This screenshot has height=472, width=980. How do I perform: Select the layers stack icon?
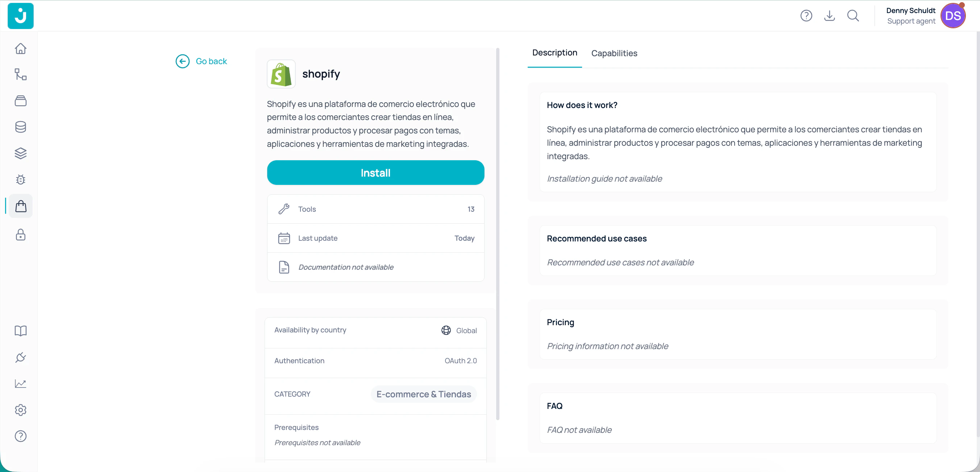[x=21, y=153]
